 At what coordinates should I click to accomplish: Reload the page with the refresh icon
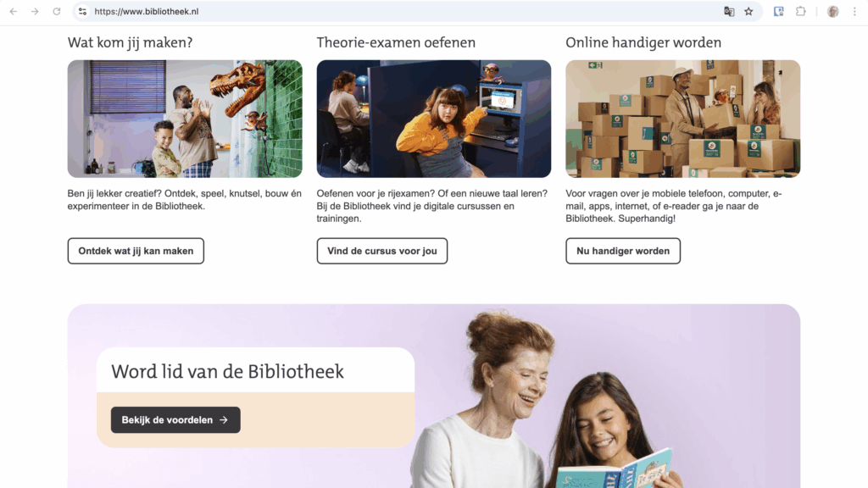57,11
